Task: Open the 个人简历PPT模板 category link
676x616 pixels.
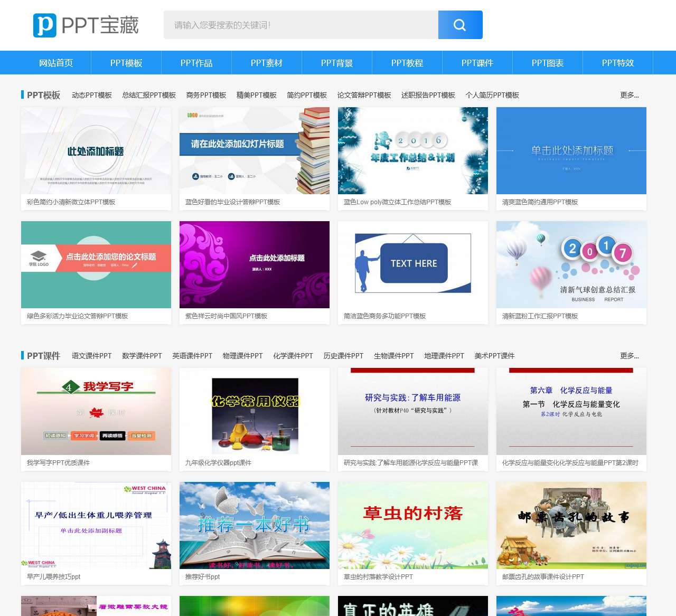Action: [x=492, y=95]
